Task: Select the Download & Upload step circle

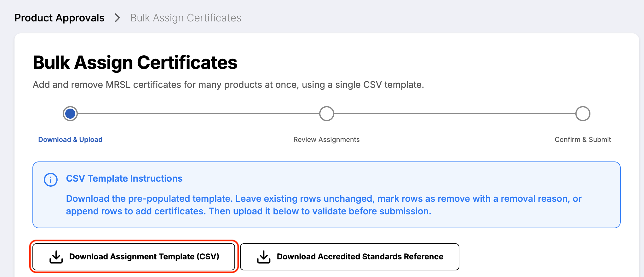Action: point(70,114)
